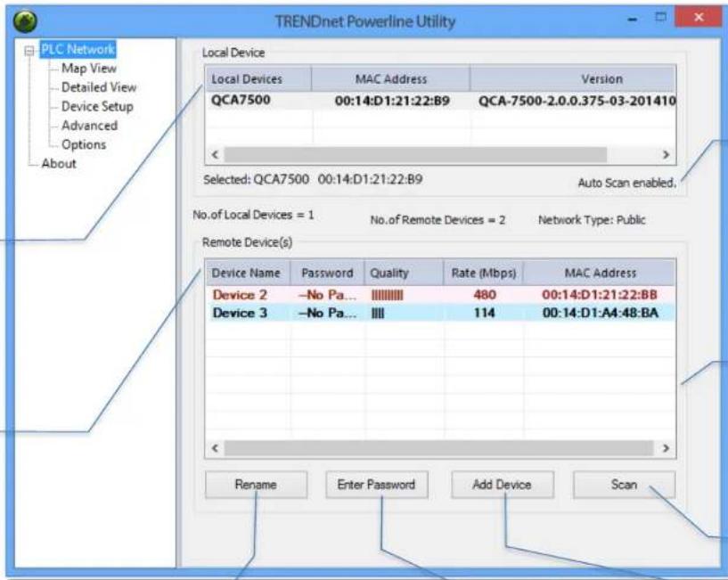Image resolution: width=728 pixels, height=580 pixels.
Task: Click the Rename button
Action: coord(256,485)
